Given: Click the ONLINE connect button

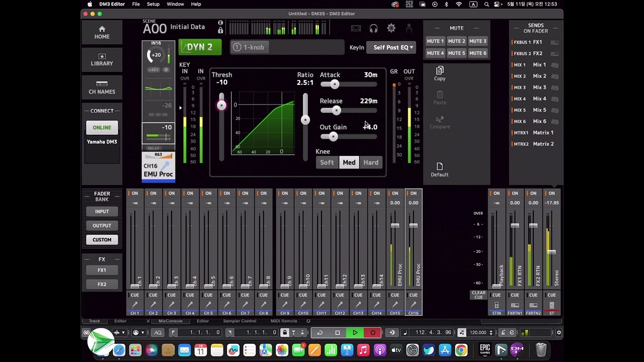Looking at the screenshot, I should click(102, 128).
